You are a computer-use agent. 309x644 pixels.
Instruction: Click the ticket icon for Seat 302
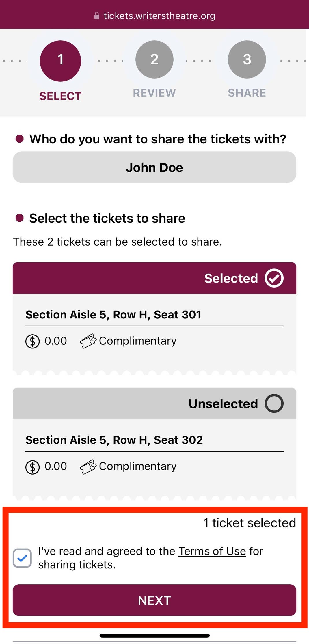(x=88, y=466)
